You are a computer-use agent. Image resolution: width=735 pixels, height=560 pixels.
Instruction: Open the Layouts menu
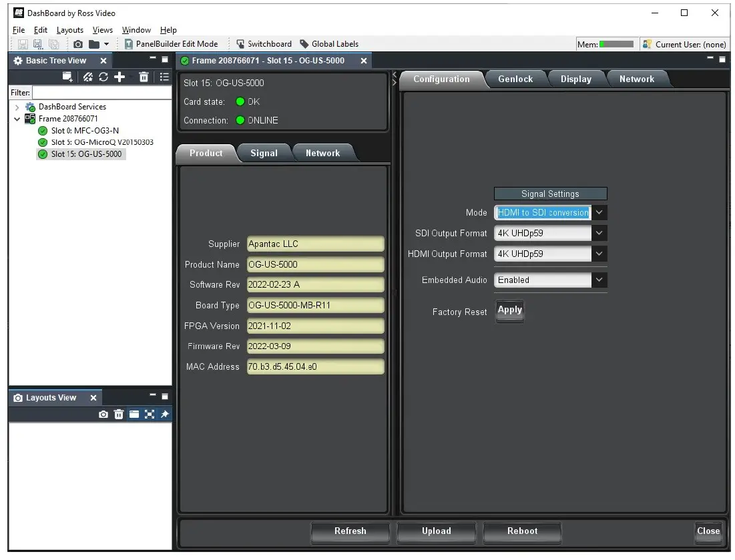coord(70,30)
